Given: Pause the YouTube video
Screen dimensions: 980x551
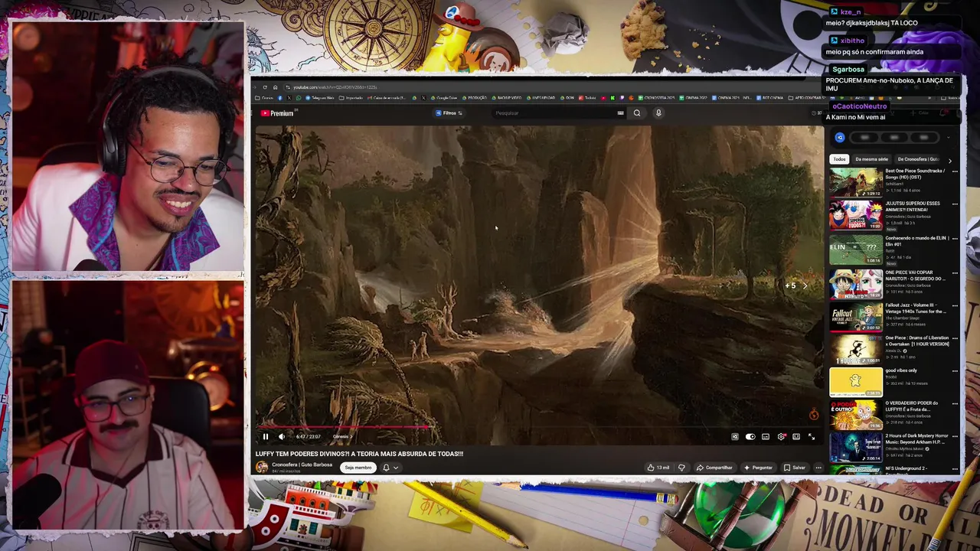Looking at the screenshot, I should [x=266, y=436].
